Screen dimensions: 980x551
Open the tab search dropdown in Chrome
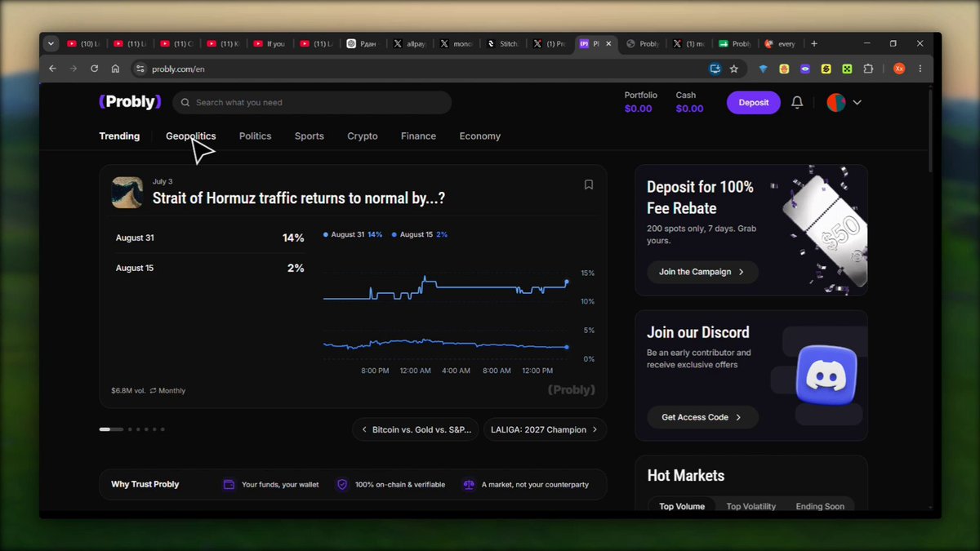tap(51, 43)
